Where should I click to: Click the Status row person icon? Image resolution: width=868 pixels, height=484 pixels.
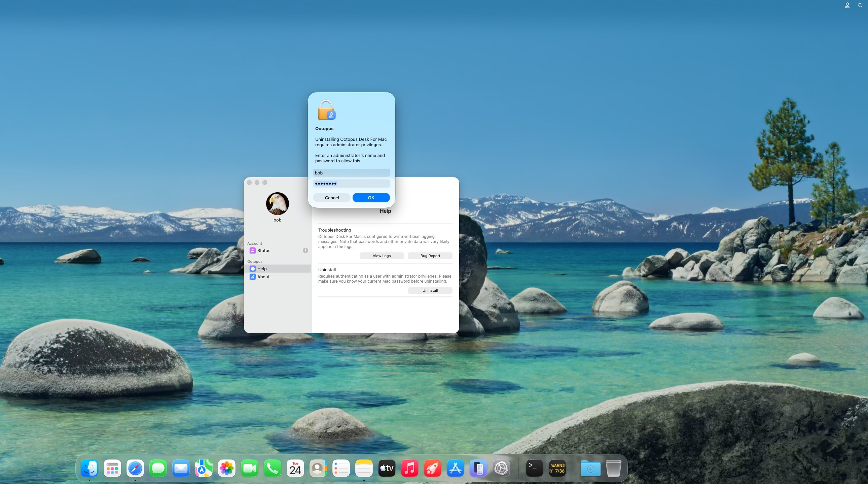252,250
